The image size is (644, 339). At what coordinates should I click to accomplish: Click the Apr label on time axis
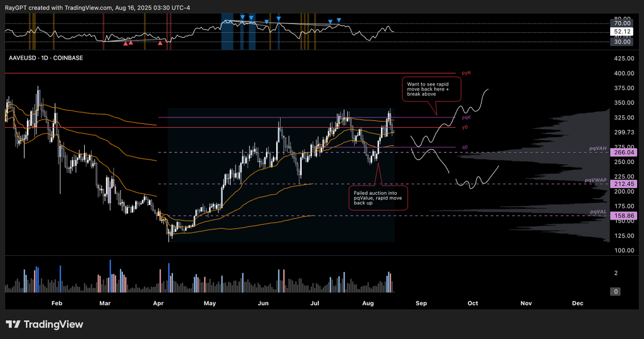pyautogui.click(x=158, y=303)
